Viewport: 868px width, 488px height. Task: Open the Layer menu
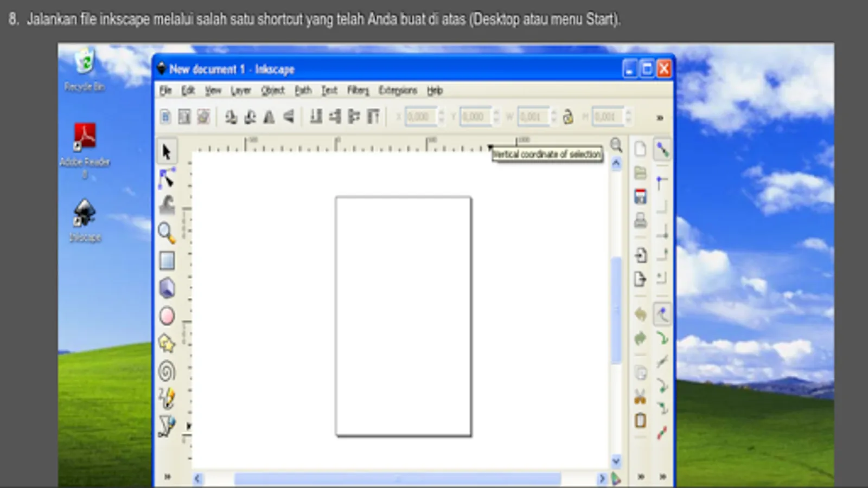(x=241, y=91)
